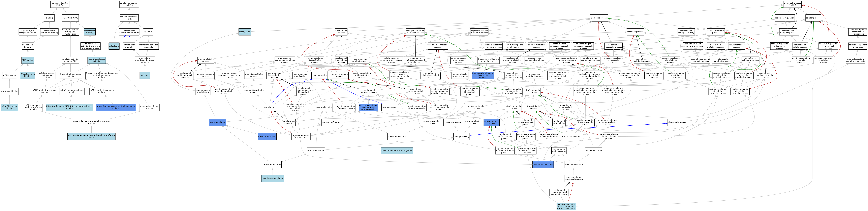Click the 'snRNA (adenine-N6)-methylation' node
Screen dimensions: 868x211
397,151
